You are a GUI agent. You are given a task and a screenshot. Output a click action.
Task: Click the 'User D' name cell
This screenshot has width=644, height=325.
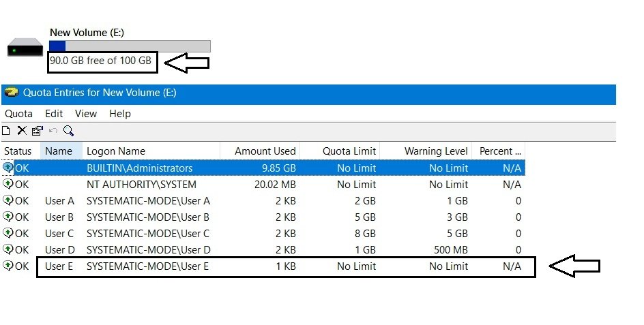tap(60, 249)
